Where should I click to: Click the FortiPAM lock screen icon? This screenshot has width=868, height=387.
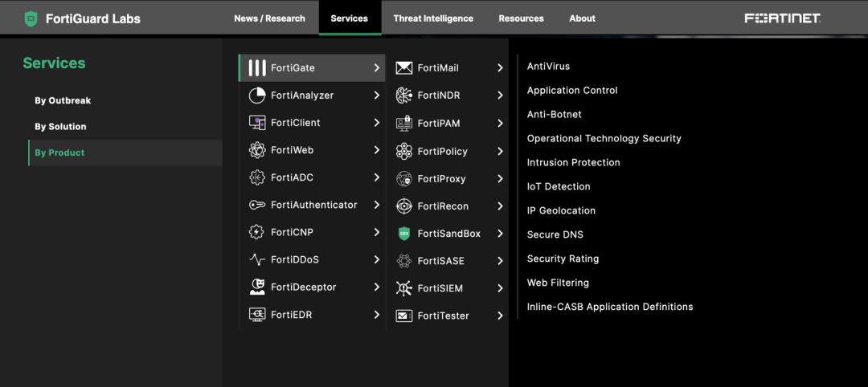tap(404, 124)
